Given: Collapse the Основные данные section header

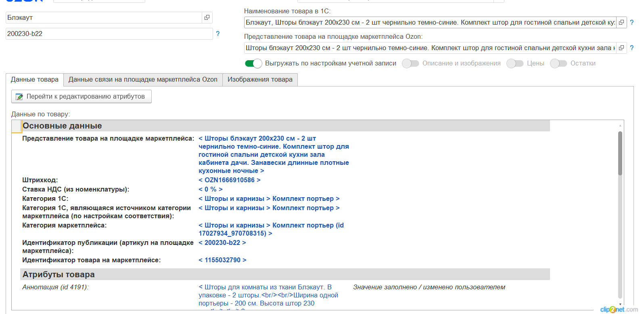Looking at the screenshot, I should click(x=62, y=126).
